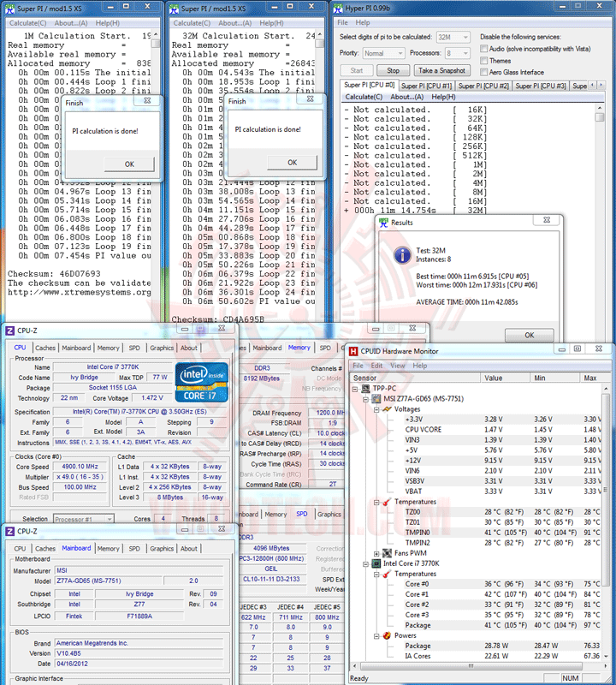Viewport: 616px width, 685px height.
Task: Open Hardware Monitor View menu
Action: [397, 366]
